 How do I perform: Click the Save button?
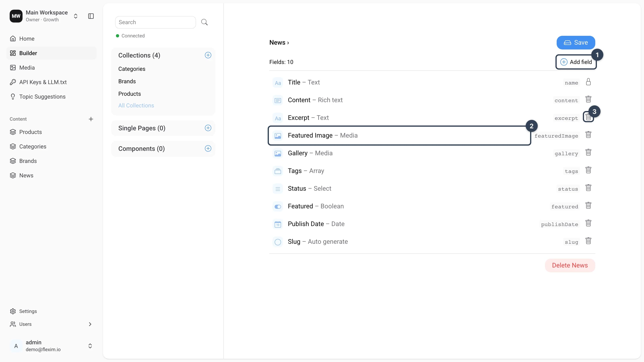click(x=576, y=42)
